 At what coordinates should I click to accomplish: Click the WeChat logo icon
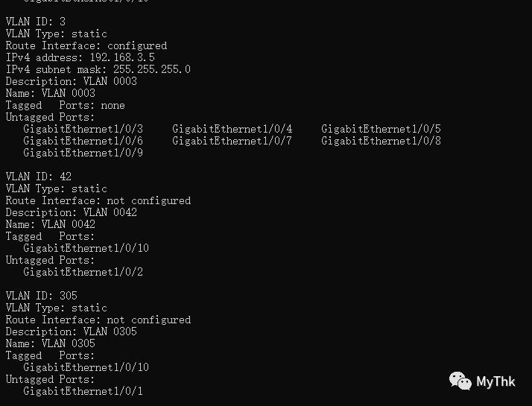[460, 381]
